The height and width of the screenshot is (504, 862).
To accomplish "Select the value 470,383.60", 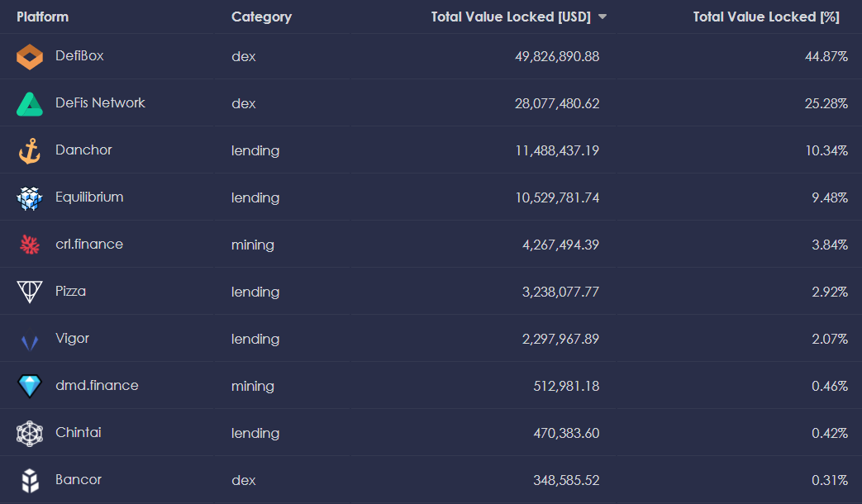I will [566, 434].
